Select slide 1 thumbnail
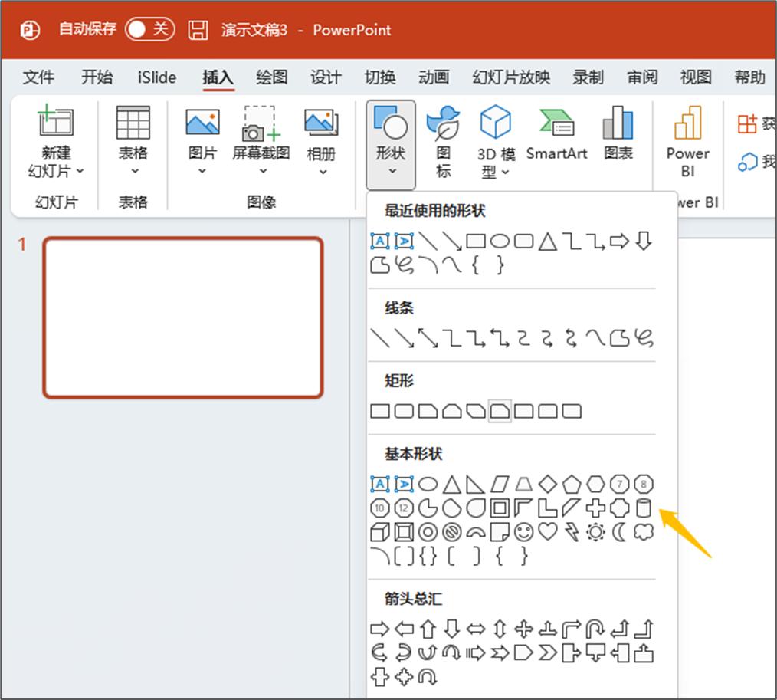 pos(183,317)
